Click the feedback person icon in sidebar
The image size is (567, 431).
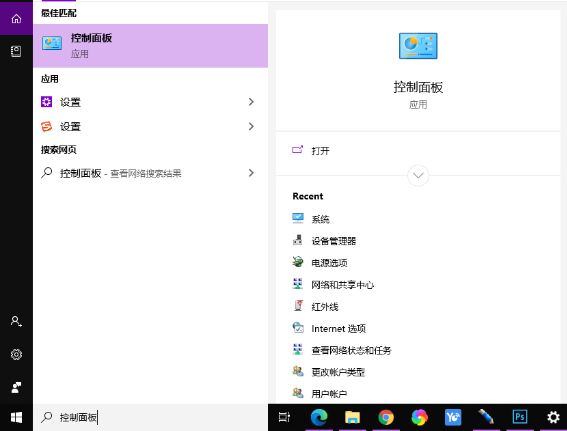click(16, 387)
